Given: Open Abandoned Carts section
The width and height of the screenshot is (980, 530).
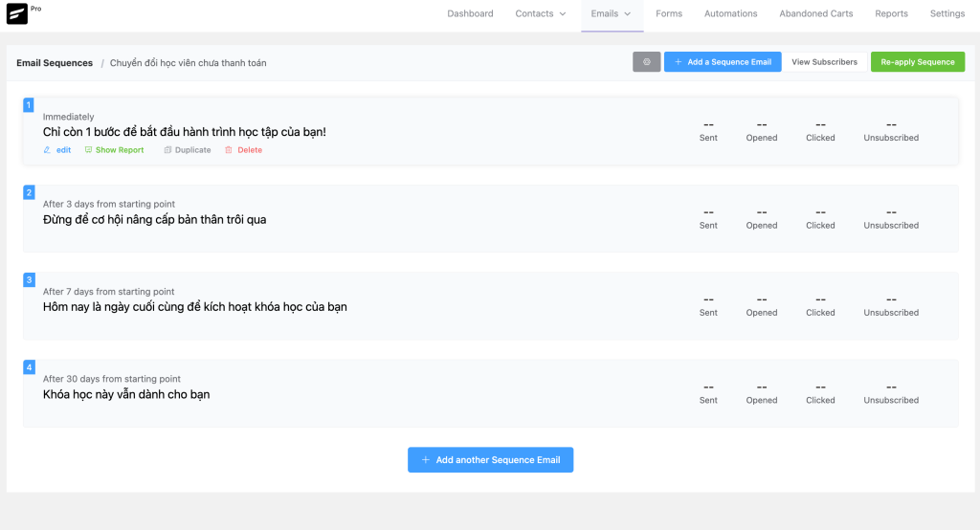Looking at the screenshot, I should 815,13.
